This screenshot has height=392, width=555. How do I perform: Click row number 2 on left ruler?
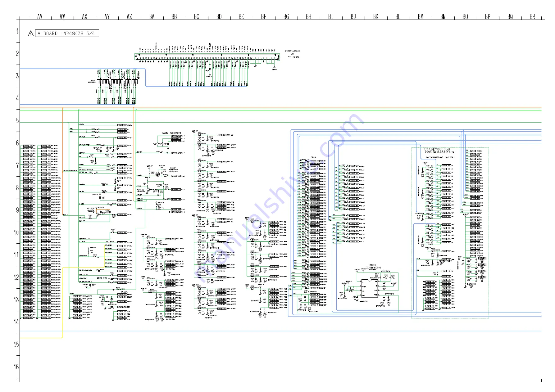[x=17, y=53]
